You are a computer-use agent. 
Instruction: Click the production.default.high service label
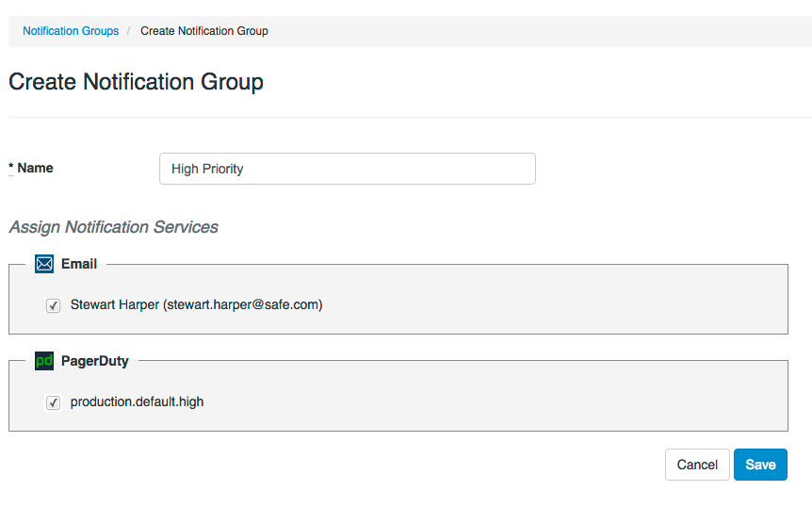(137, 401)
